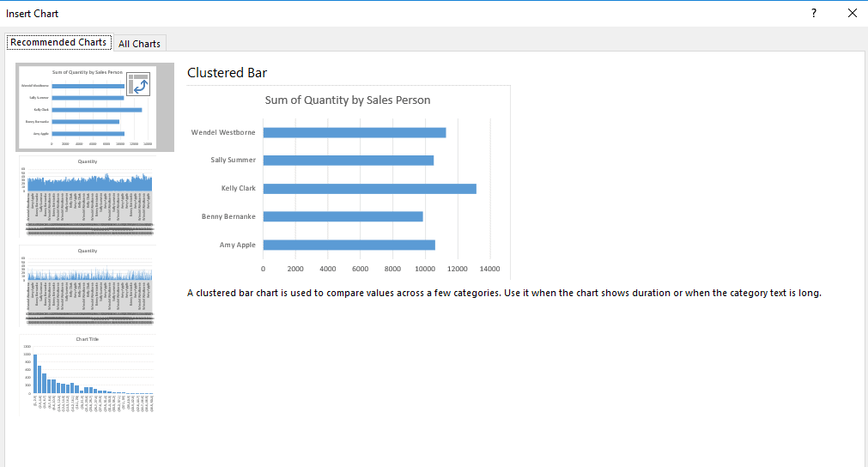Image resolution: width=868 pixels, height=467 pixels.
Task: Click the preview title Sum of Quantity by Sales Person
Action: click(x=348, y=100)
